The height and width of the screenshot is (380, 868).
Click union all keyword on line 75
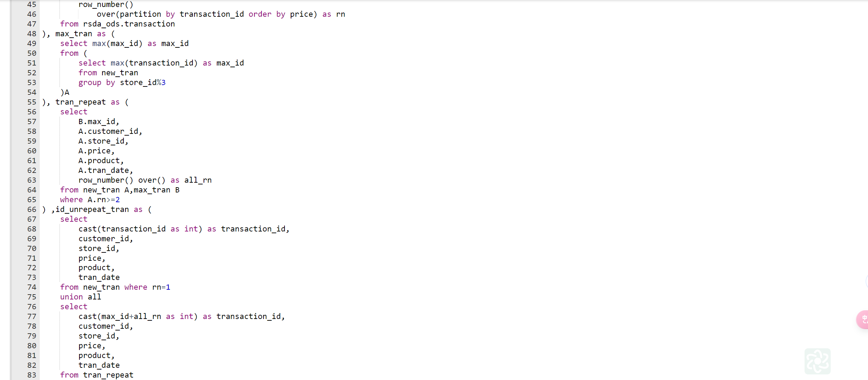80,296
